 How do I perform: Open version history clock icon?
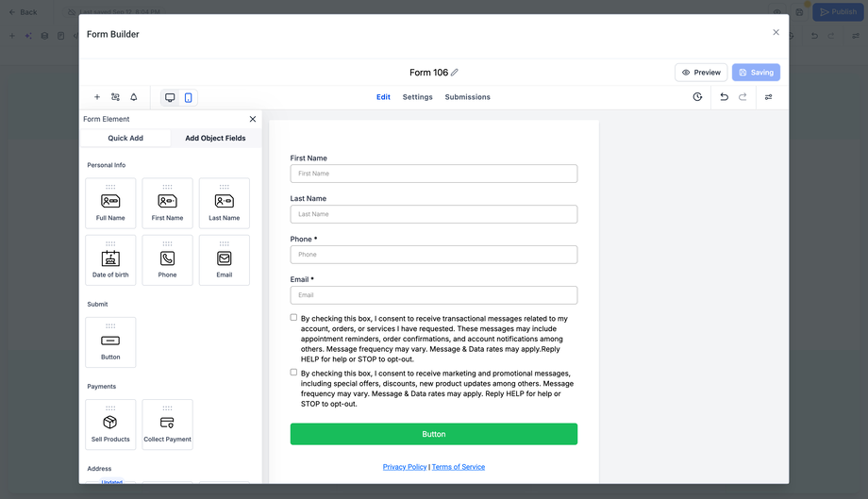pos(697,97)
